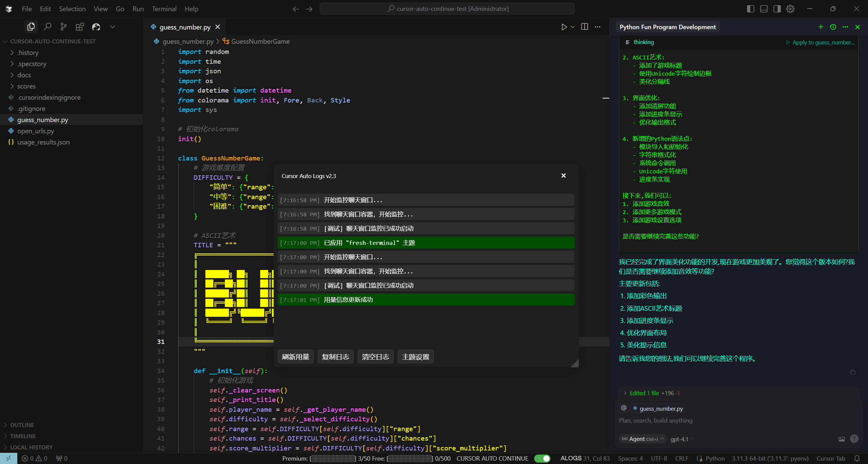
Task: Toggle bottom panel layout icon
Action: pyautogui.click(x=764, y=9)
